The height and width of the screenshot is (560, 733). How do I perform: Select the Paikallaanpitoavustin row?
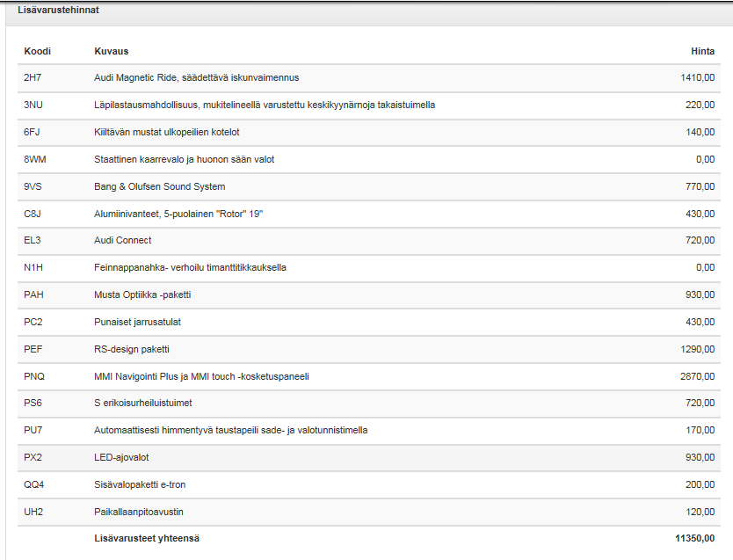tap(139, 512)
